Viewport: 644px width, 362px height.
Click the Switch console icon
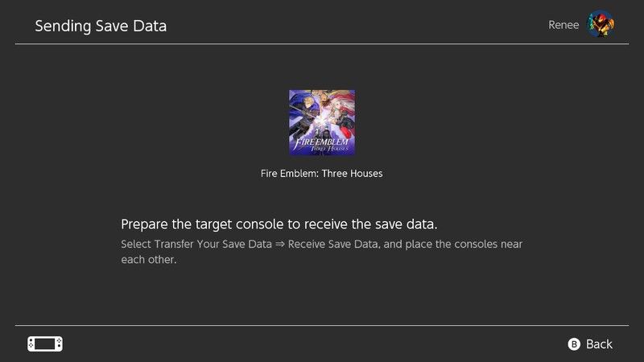coord(45,343)
